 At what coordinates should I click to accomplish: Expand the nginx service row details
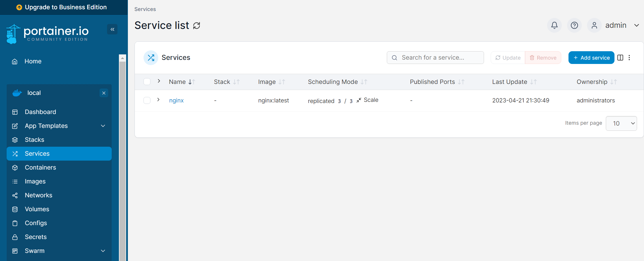coord(158,100)
